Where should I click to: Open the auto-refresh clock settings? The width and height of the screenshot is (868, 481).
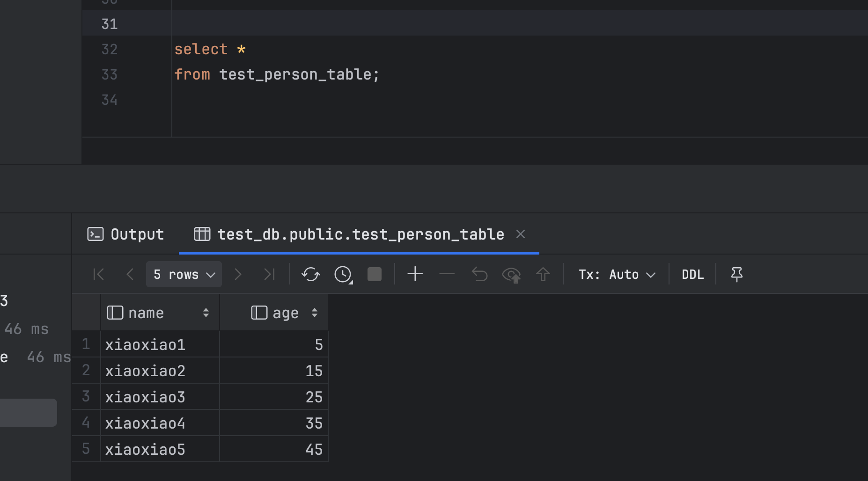[x=343, y=274]
